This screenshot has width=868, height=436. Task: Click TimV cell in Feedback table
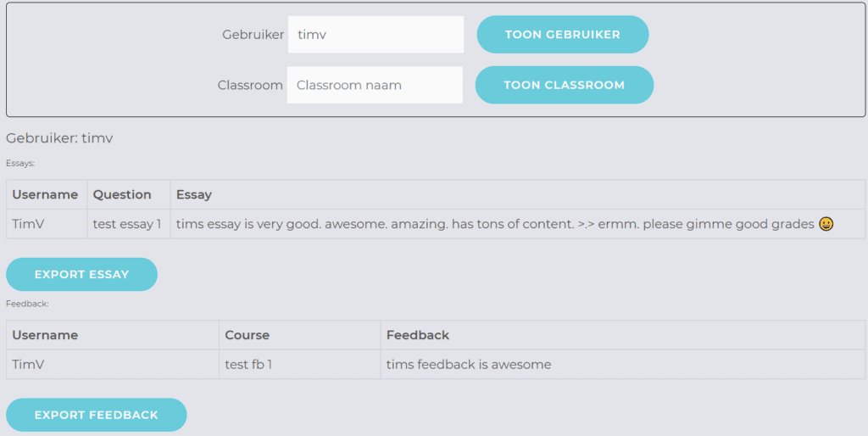click(x=113, y=365)
